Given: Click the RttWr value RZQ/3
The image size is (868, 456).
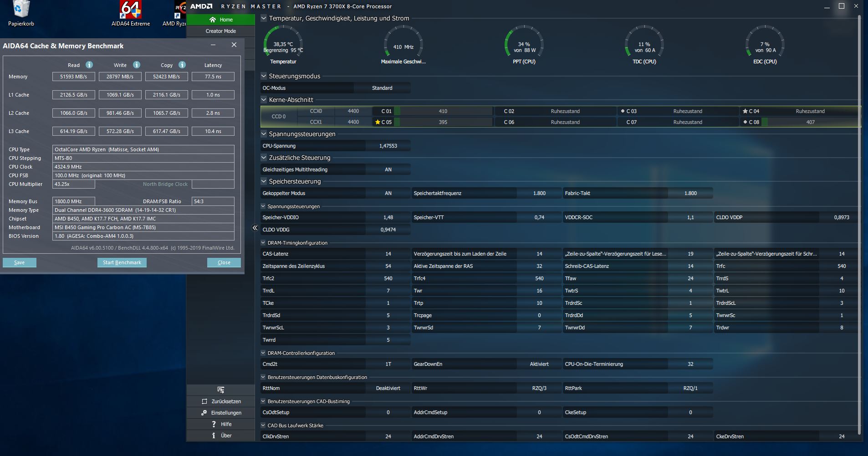Looking at the screenshot, I should [539, 388].
